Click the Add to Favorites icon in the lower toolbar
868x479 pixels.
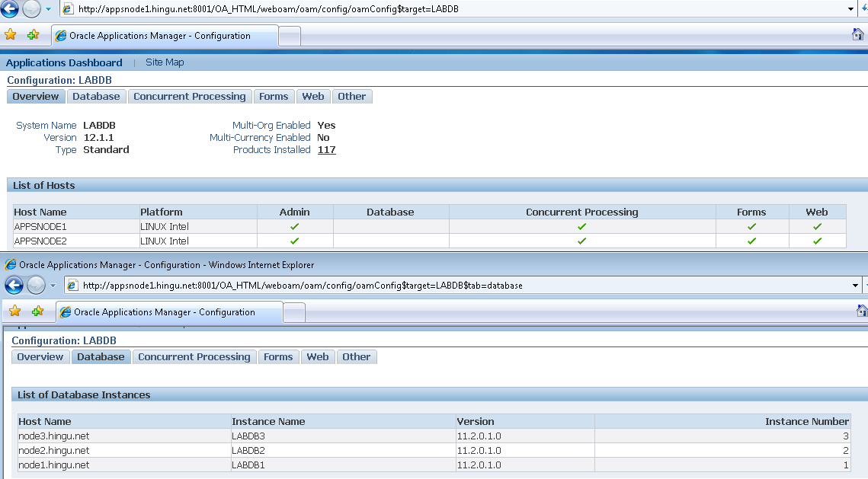37,311
